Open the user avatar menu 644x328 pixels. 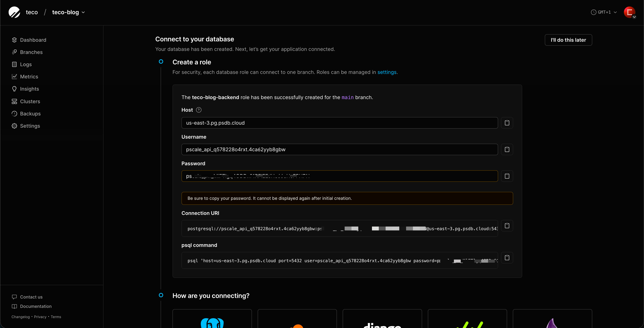click(629, 12)
